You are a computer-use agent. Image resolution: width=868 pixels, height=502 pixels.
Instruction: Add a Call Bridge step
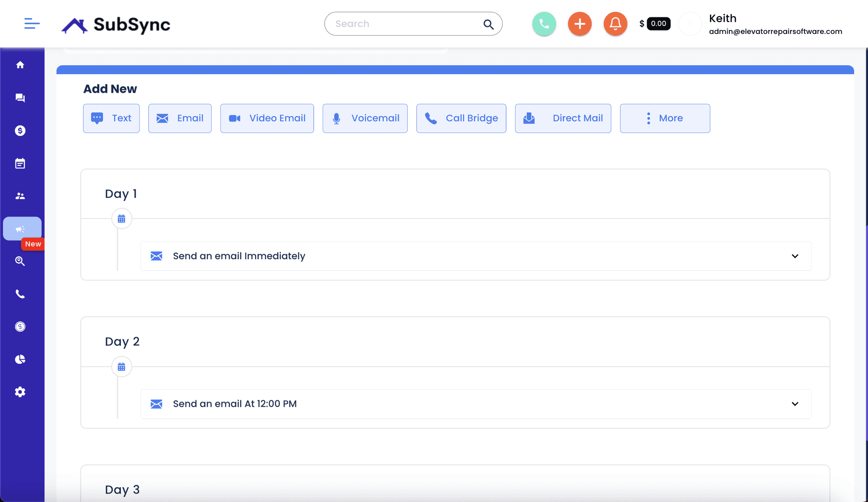461,118
